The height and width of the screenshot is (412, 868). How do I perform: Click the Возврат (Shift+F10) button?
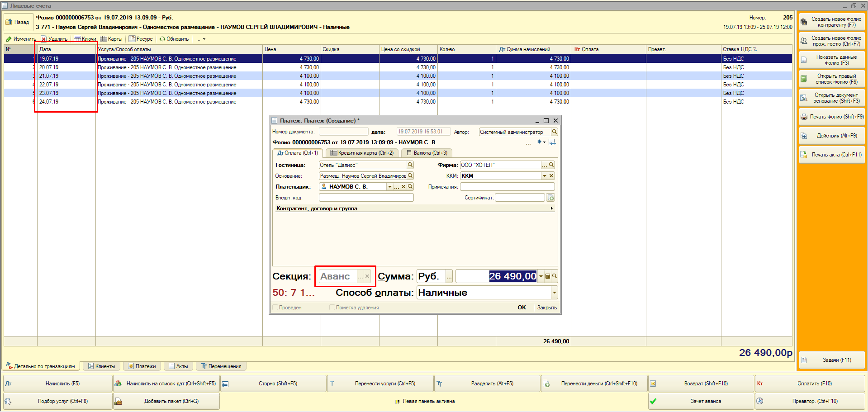coord(701,384)
